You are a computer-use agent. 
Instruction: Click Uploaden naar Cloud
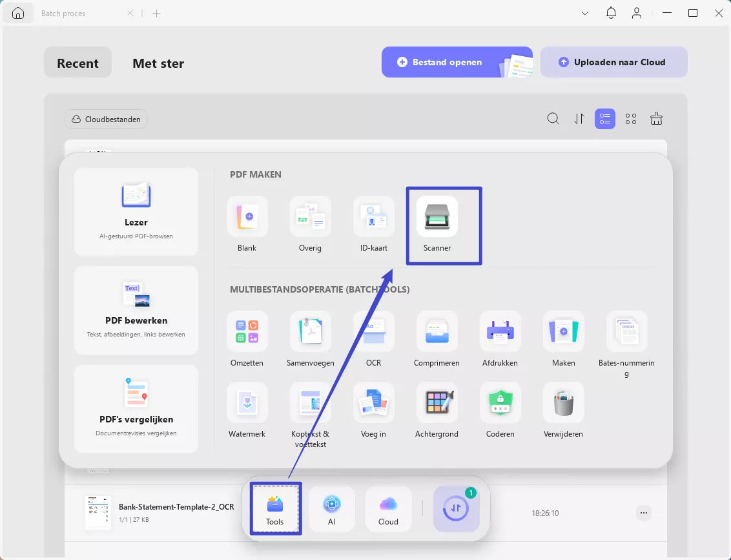[x=613, y=62]
